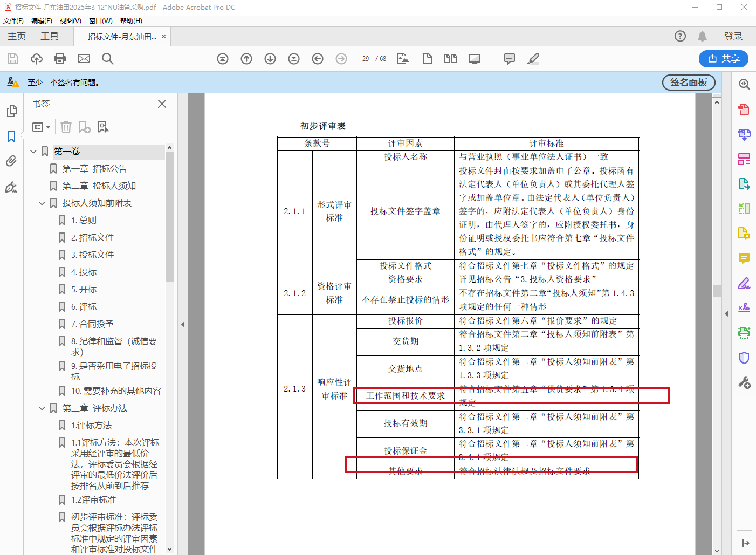Close the bookmarks panel
Viewport: 756px width, 555px height.
coord(162,104)
